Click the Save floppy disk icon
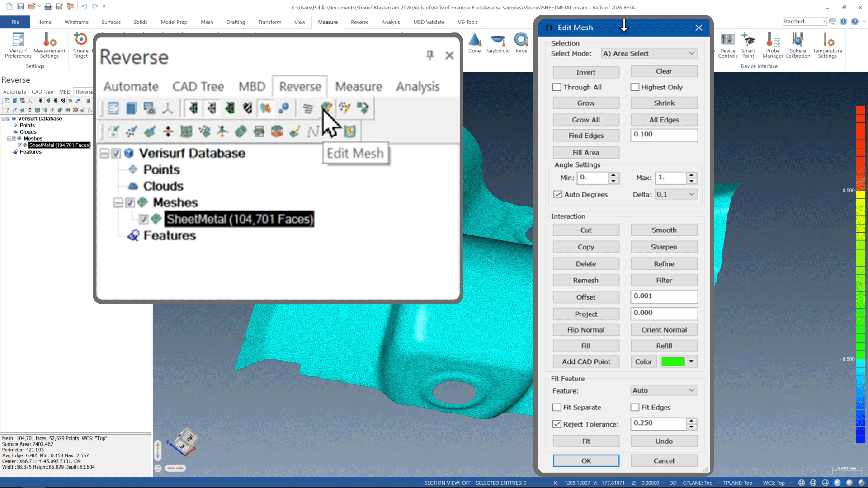The width and height of the screenshot is (868, 488). click(x=20, y=7)
